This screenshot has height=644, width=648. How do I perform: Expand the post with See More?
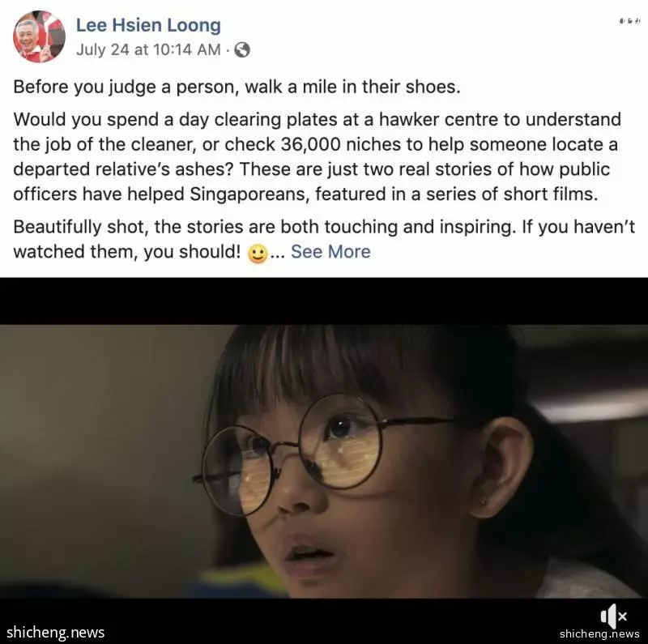pyautogui.click(x=330, y=251)
